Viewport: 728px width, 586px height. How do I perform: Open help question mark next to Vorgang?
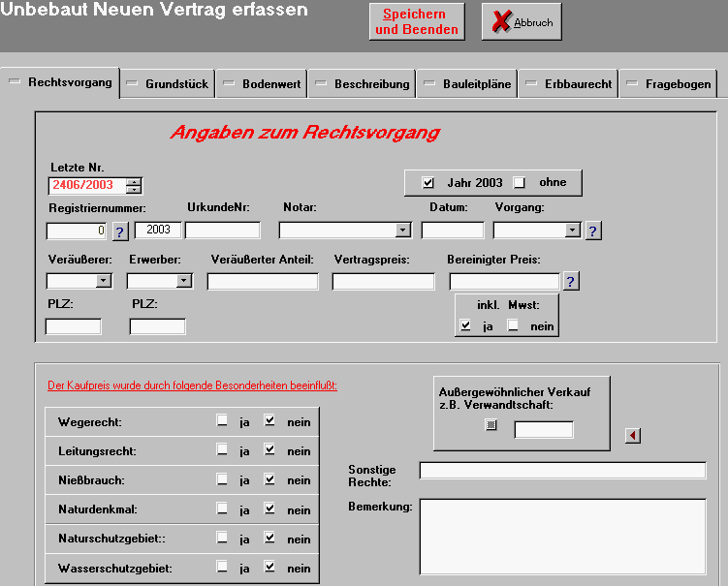pyautogui.click(x=593, y=231)
